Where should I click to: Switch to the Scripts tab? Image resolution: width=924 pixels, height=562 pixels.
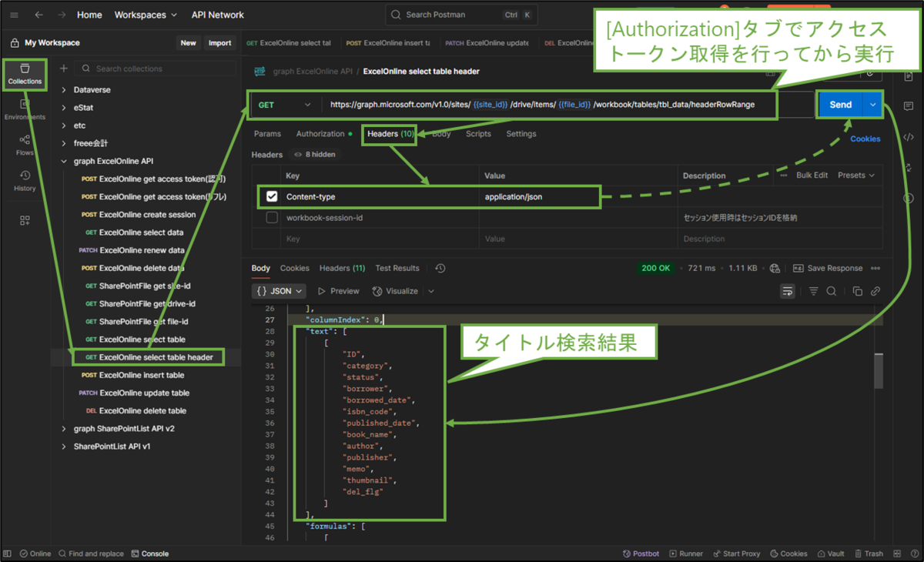(x=478, y=134)
